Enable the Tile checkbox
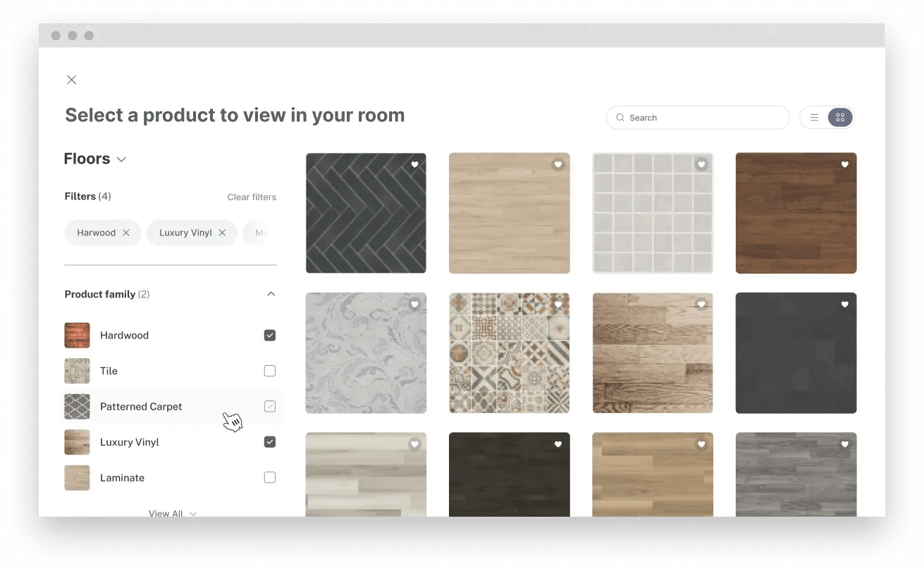924x571 pixels. (269, 371)
